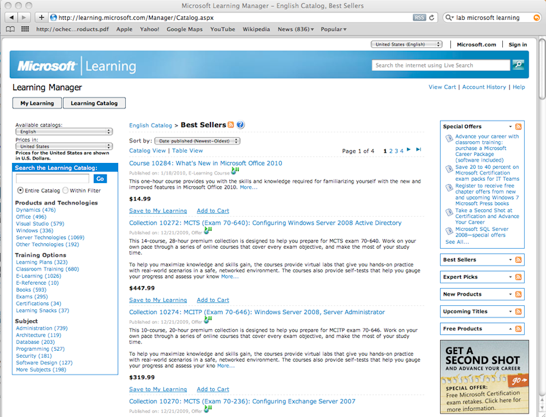Screen dimensions: 546x417
Task: Click the Expert Picks RSS icon
Action: 518,277
